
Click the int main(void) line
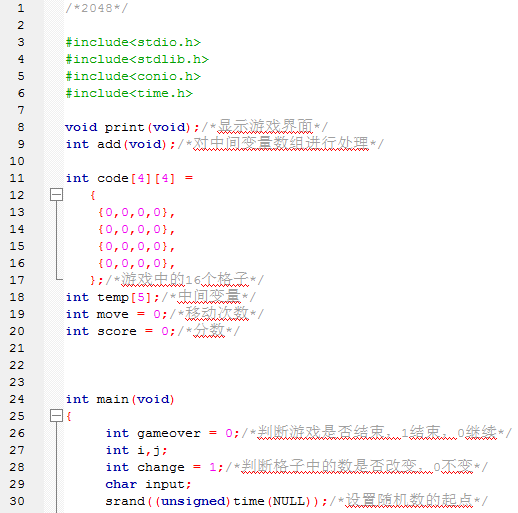tap(120, 399)
